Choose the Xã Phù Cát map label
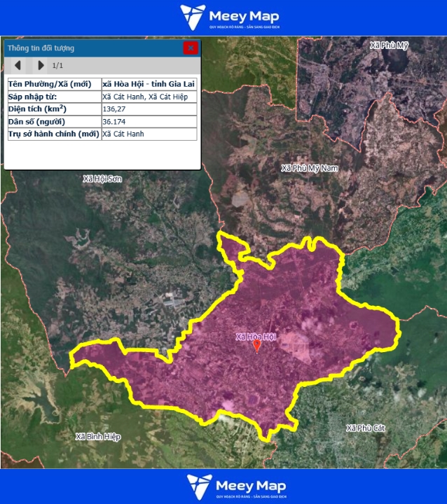 [x=366, y=427]
